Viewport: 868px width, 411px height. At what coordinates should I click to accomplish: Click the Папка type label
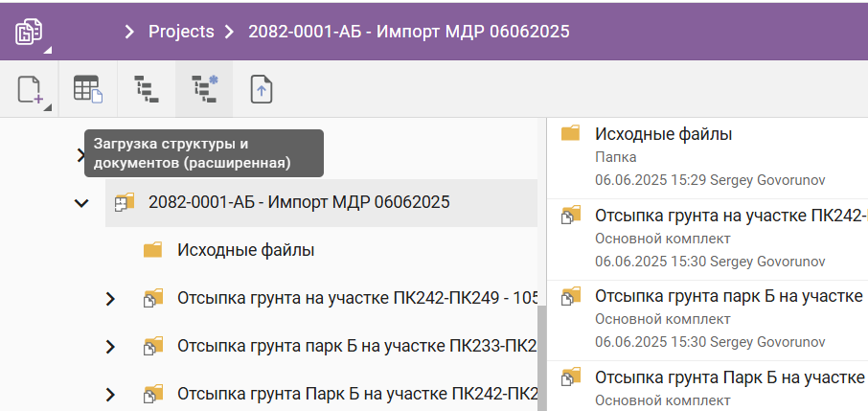tap(616, 157)
